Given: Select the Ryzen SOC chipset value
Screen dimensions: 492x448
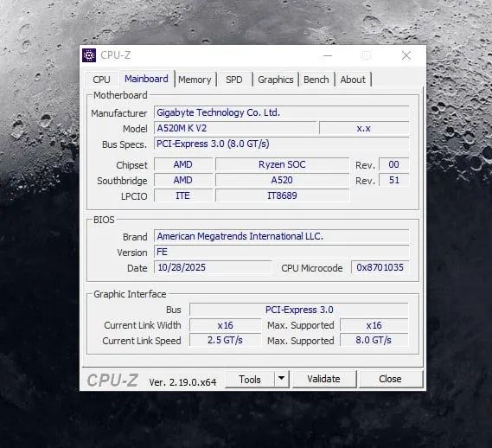Looking at the screenshot, I should click(x=282, y=164).
